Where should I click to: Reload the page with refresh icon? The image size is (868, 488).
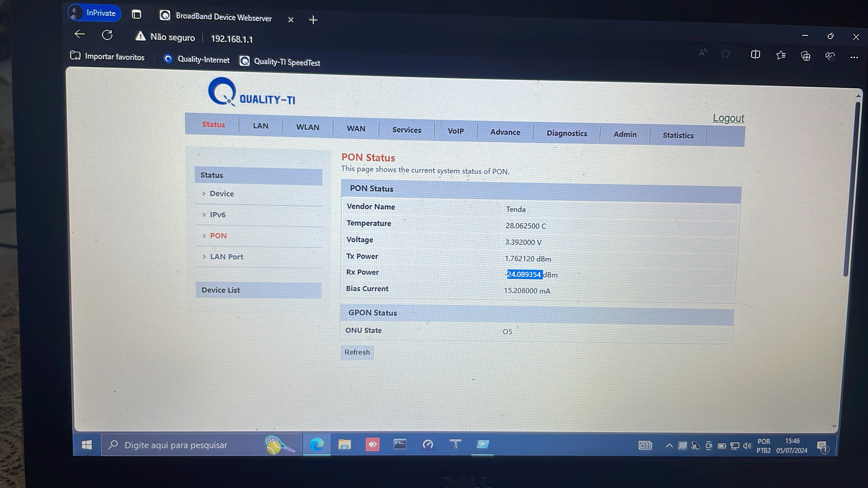[x=107, y=35]
